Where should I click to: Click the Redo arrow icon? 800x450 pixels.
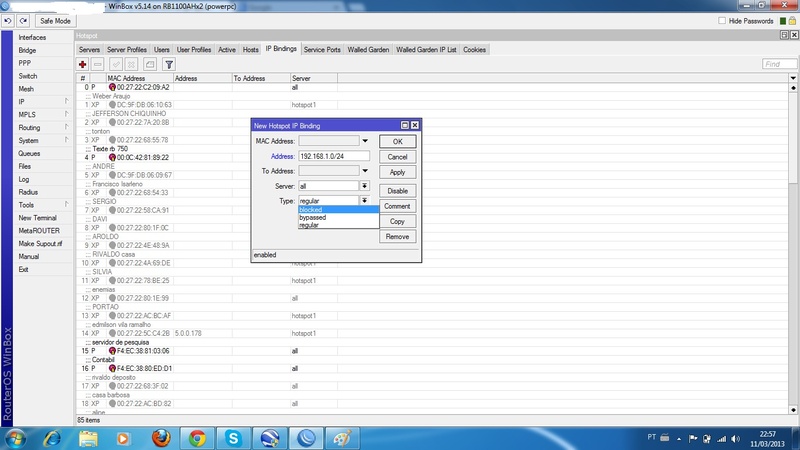[x=23, y=21]
